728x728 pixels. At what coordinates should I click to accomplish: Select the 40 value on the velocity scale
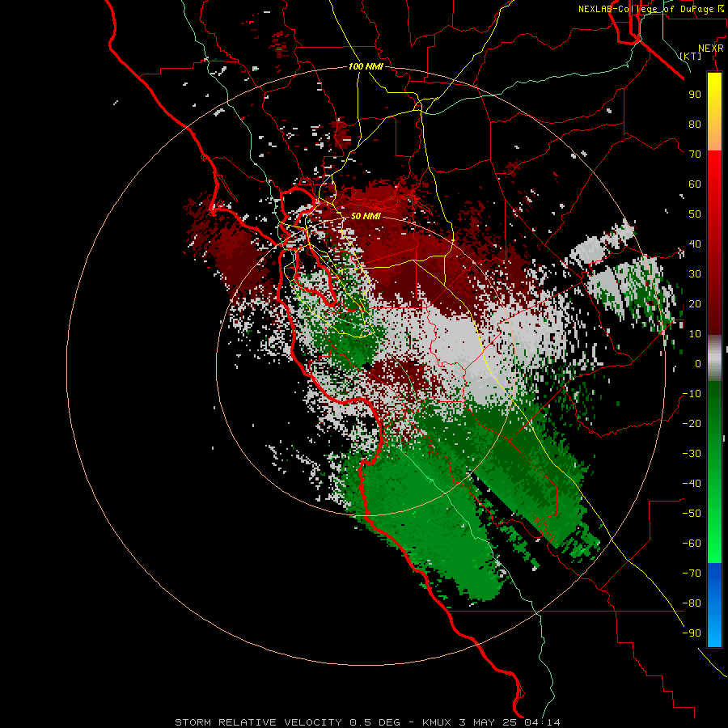click(x=695, y=243)
